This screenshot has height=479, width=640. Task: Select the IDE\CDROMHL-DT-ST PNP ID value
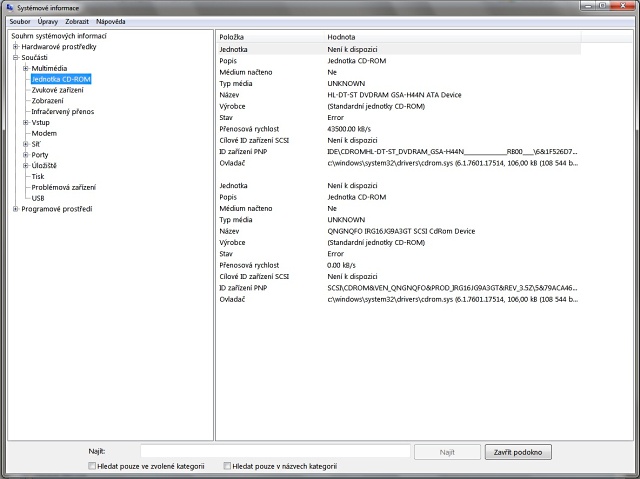pos(452,152)
